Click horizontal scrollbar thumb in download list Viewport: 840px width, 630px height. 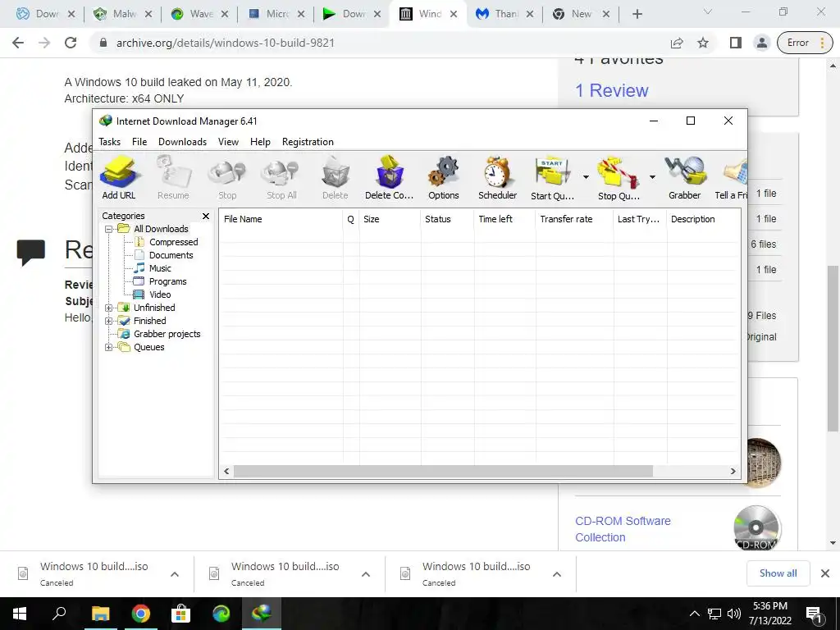click(443, 472)
